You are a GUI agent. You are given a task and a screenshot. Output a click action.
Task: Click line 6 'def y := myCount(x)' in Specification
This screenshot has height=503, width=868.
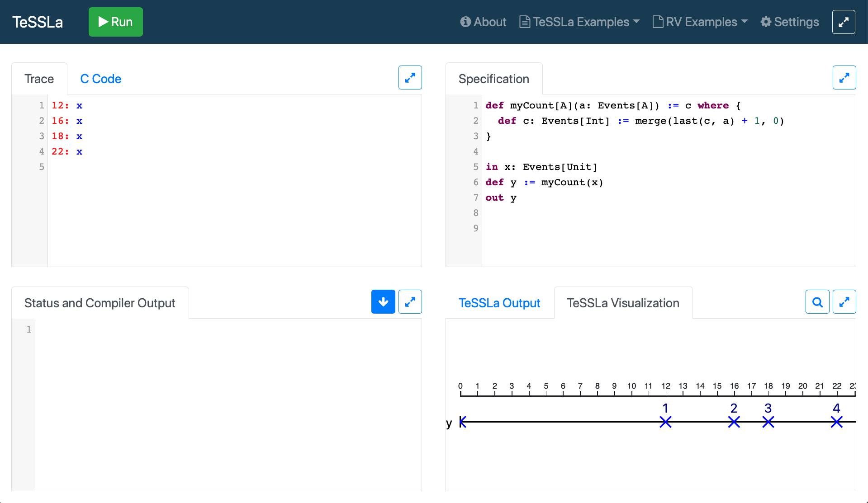[x=544, y=183]
